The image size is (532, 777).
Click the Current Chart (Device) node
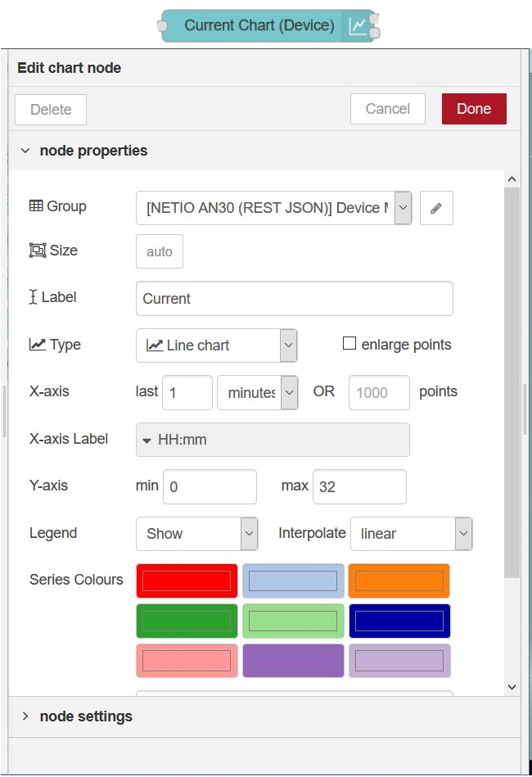pyautogui.click(x=268, y=25)
